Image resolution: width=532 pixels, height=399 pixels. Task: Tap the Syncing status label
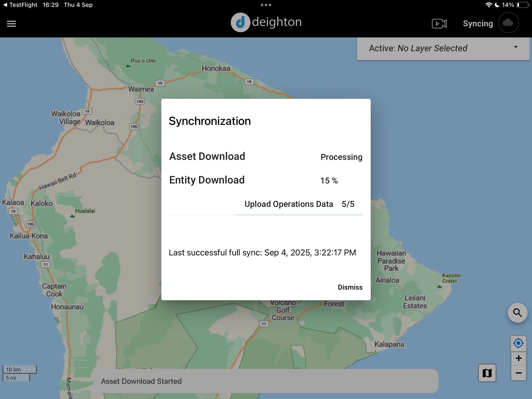pyautogui.click(x=478, y=24)
